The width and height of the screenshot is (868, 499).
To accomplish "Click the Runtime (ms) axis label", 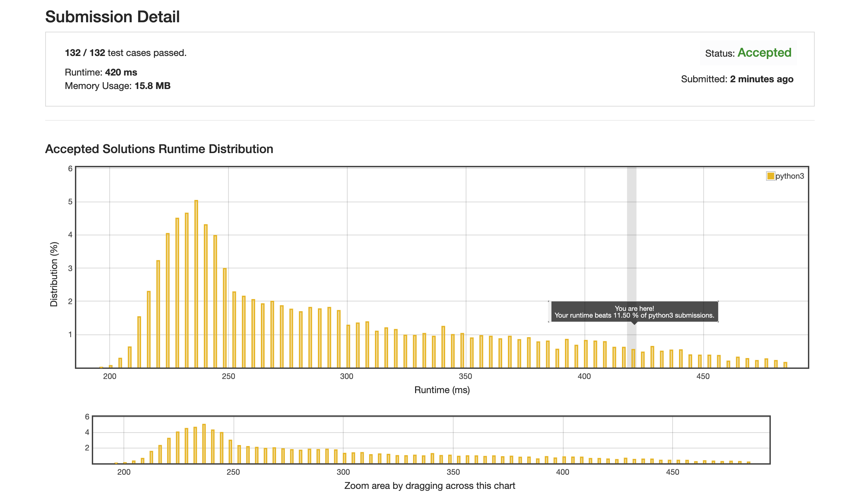I will pyautogui.click(x=442, y=390).
